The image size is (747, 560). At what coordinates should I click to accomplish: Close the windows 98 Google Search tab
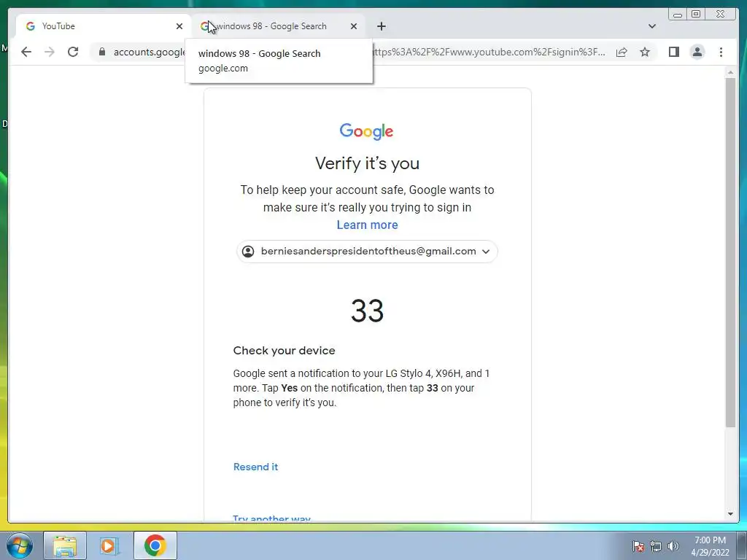[x=354, y=26]
